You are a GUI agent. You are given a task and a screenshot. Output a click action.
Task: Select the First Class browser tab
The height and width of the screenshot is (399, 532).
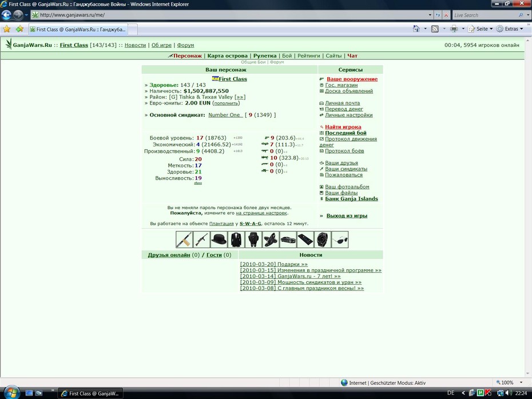click(78, 30)
